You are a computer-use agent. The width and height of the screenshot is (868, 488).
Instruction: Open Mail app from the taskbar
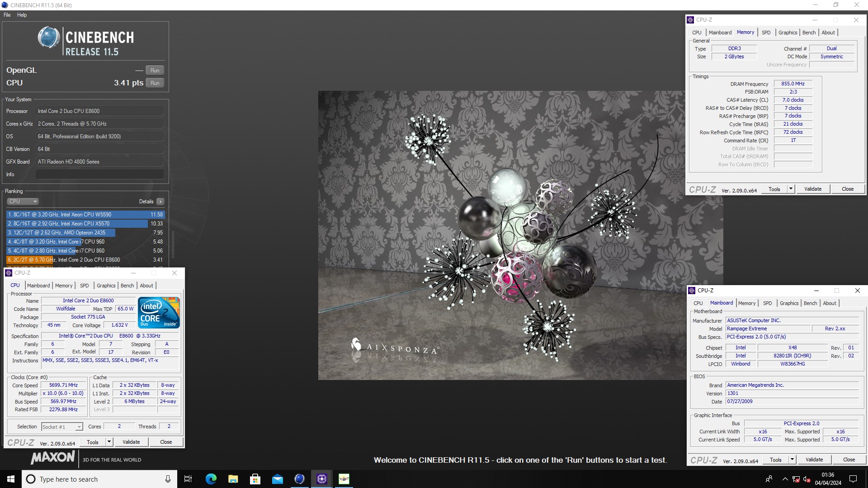tap(277, 479)
